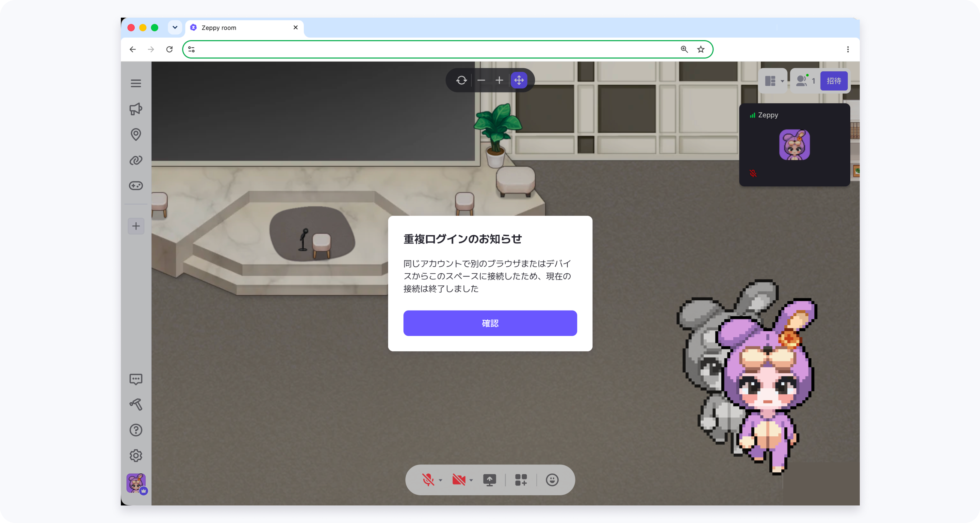Go back in the browser
This screenshot has height=523, width=980.
132,49
